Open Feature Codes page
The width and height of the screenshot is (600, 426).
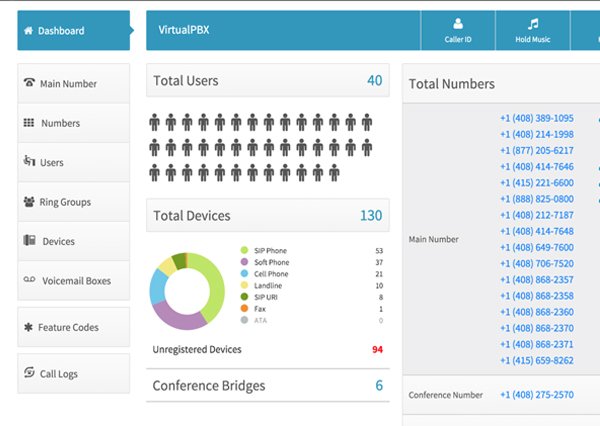point(73,327)
